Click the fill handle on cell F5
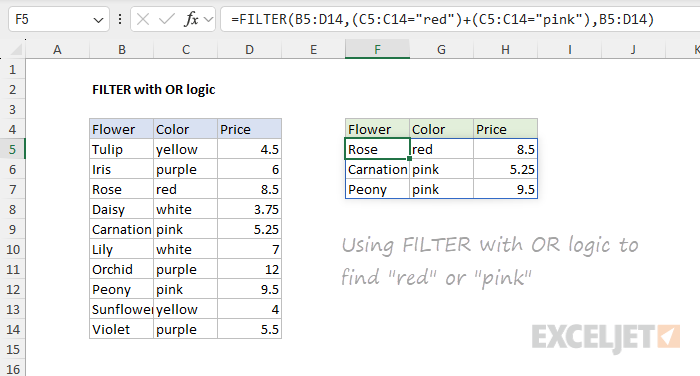This screenshot has height=376, width=700. (x=409, y=159)
